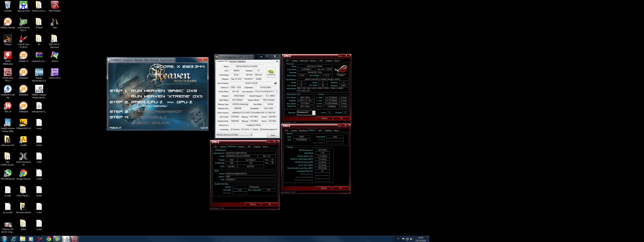Launch wPrime desktop shortcut
644x242 pixels.
54,57
